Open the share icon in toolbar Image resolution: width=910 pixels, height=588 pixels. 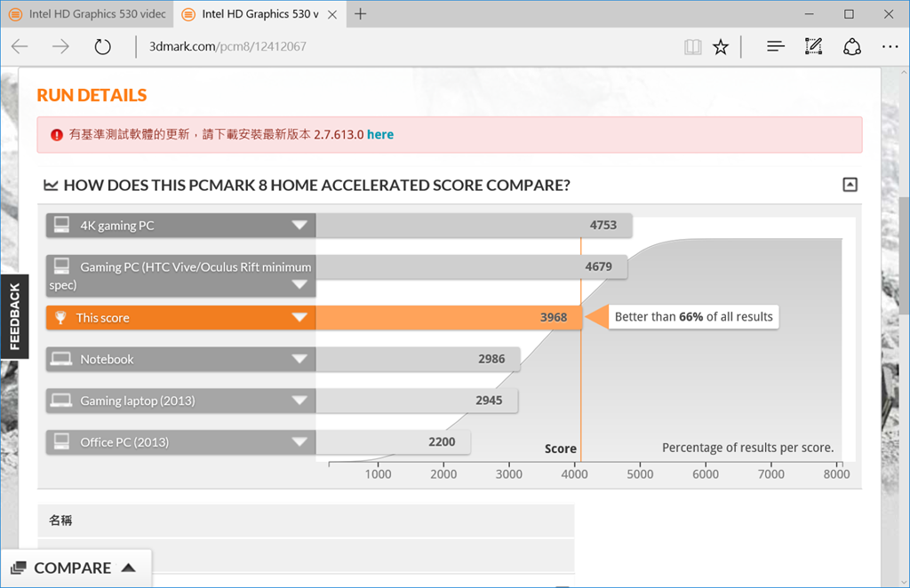[852, 46]
